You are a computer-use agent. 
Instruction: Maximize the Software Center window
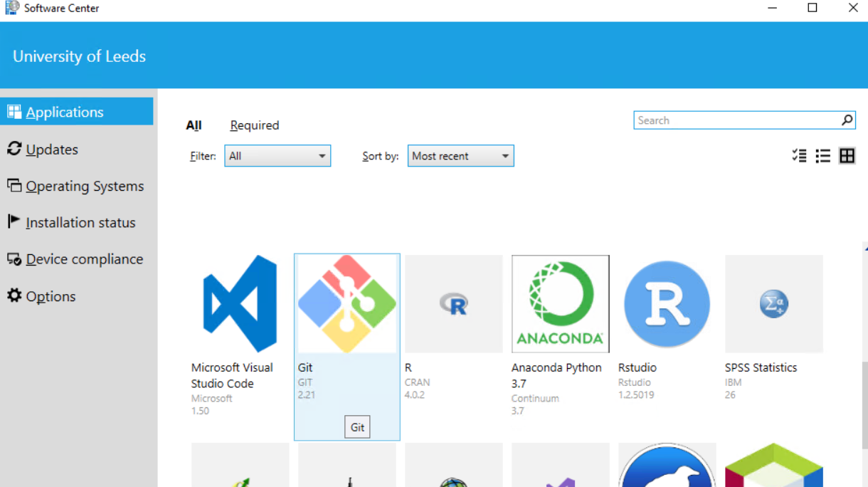point(813,8)
